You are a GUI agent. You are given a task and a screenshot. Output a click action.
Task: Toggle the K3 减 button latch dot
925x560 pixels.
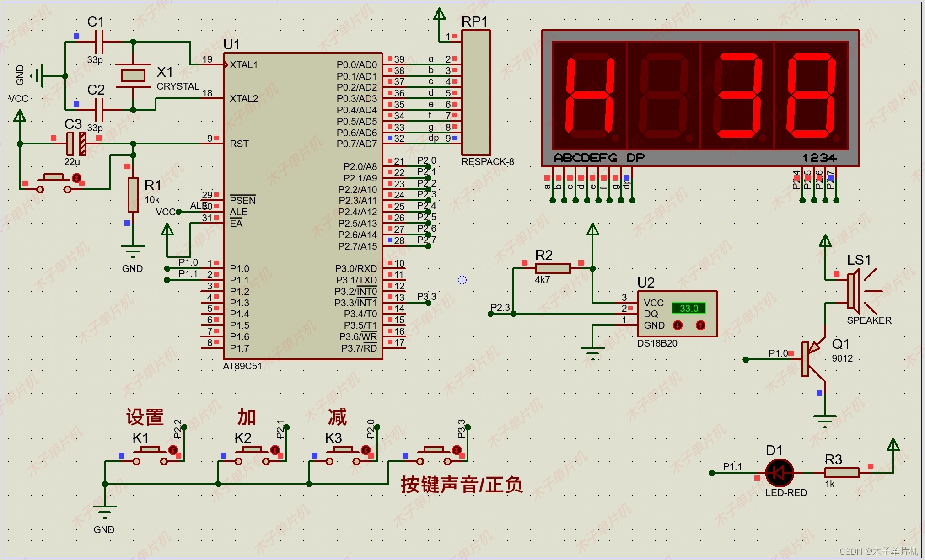click(x=366, y=450)
